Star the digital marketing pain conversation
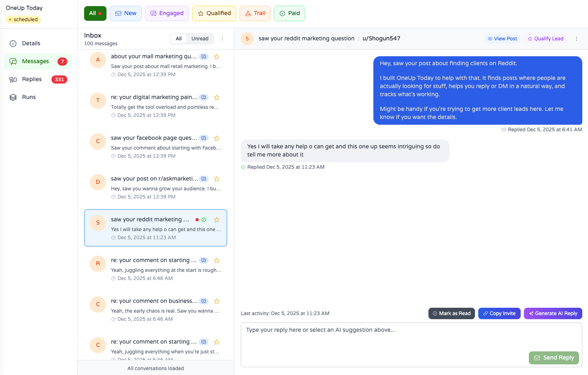 click(x=217, y=97)
